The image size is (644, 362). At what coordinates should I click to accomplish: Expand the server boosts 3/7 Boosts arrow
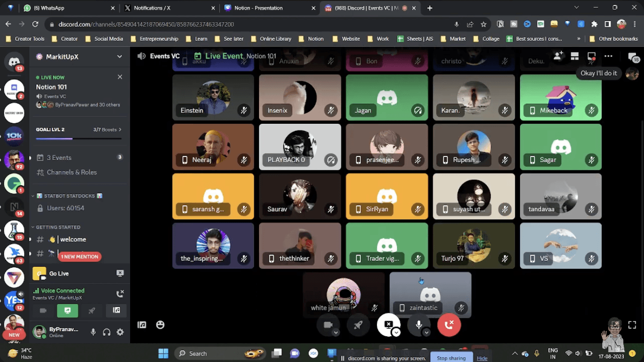point(120,129)
